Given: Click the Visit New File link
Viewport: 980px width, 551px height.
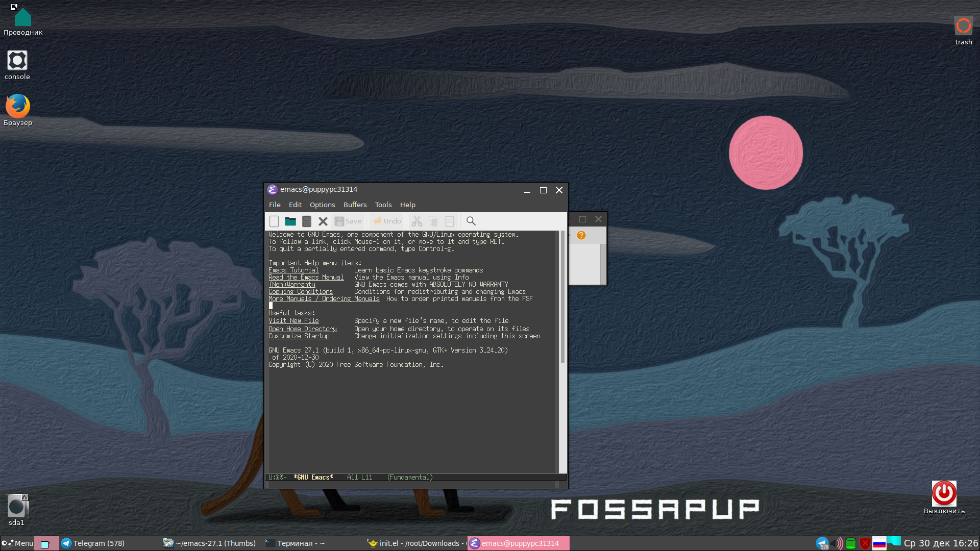Looking at the screenshot, I should pyautogui.click(x=293, y=321).
